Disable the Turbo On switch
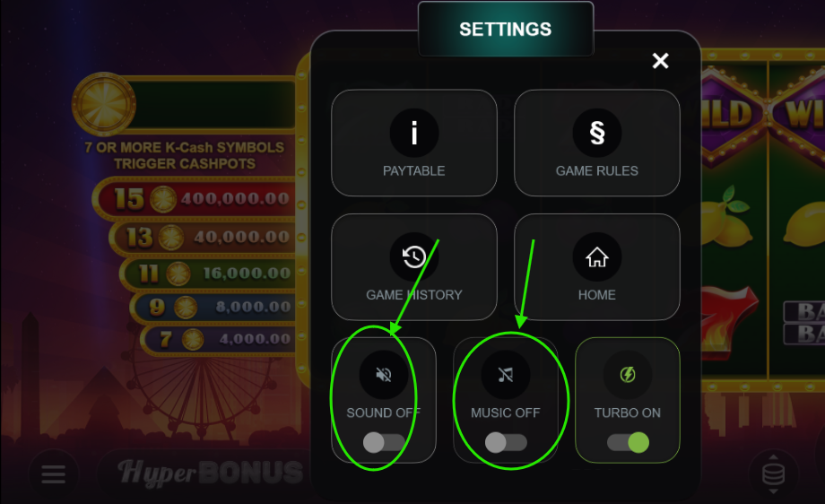Viewport: 825px width, 504px height. (628, 442)
